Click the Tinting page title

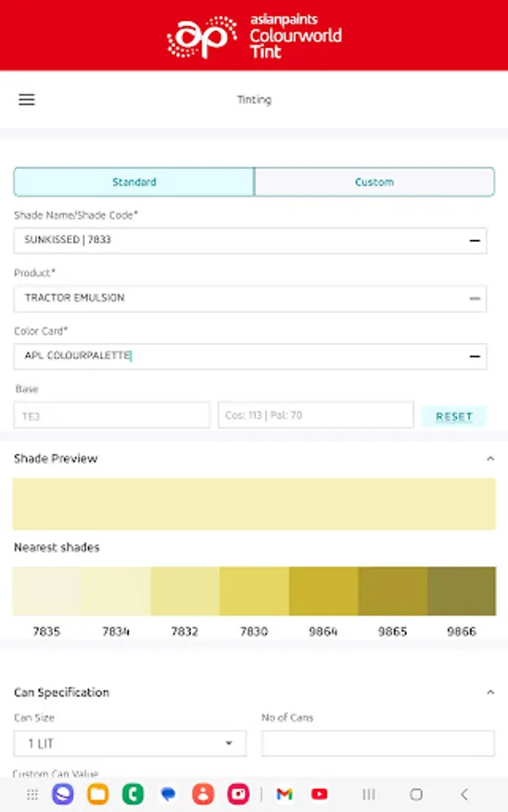pyautogui.click(x=254, y=99)
